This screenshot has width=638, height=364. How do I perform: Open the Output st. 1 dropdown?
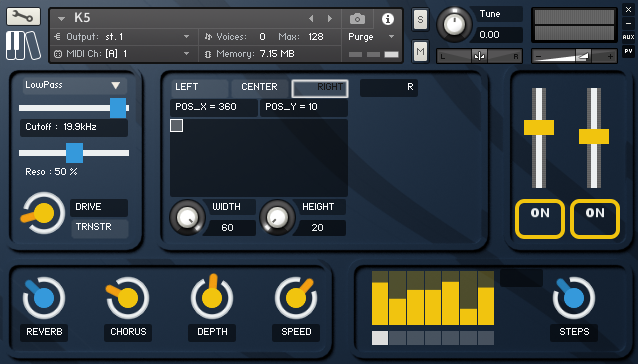[186, 37]
